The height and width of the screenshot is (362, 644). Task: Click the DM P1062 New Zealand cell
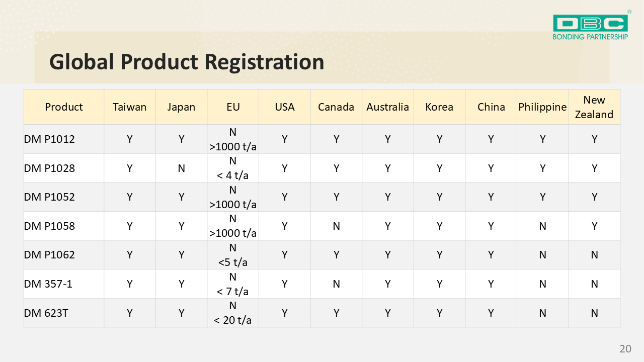(x=594, y=255)
